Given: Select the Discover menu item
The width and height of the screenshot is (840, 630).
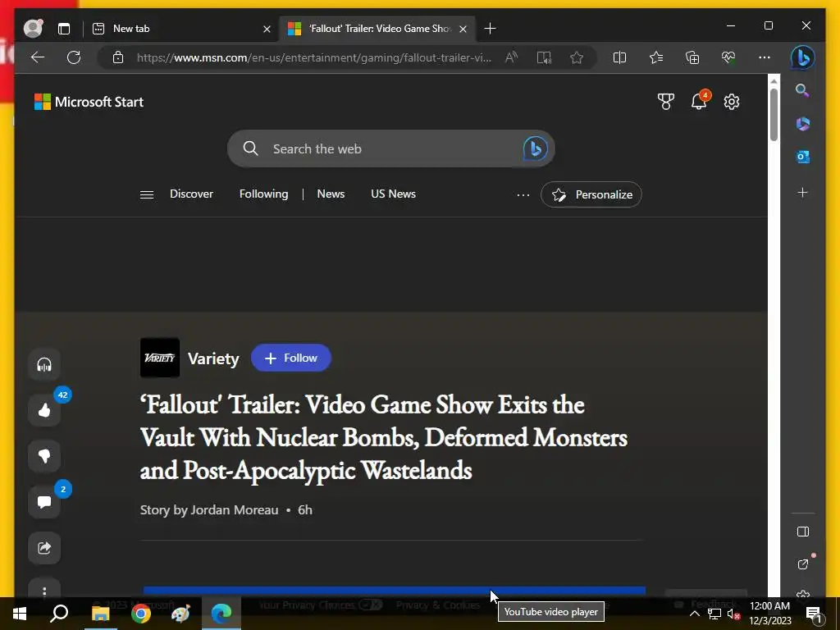Looking at the screenshot, I should click(x=191, y=194).
